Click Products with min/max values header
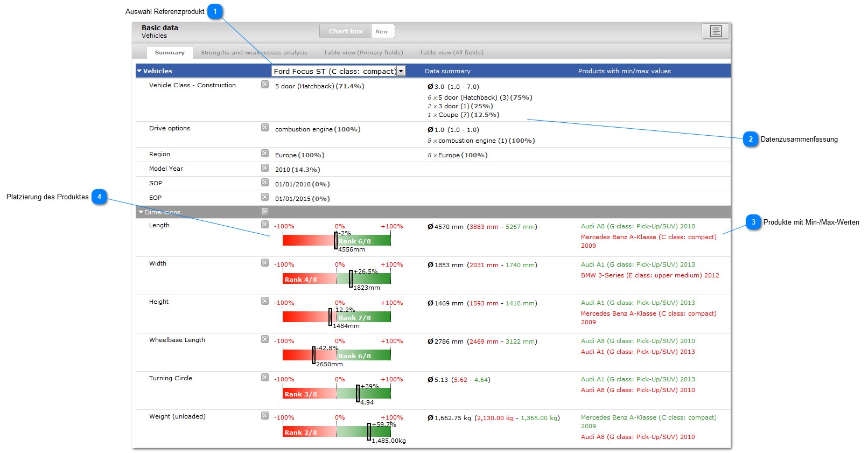This screenshot has height=453, width=868. click(625, 71)
